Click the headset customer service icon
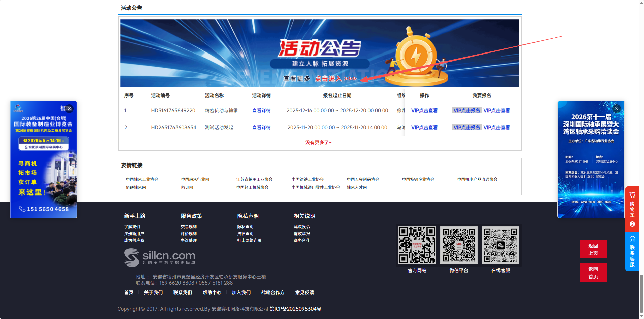Screen dimensions: 644x319 click(x=632, y=239)
